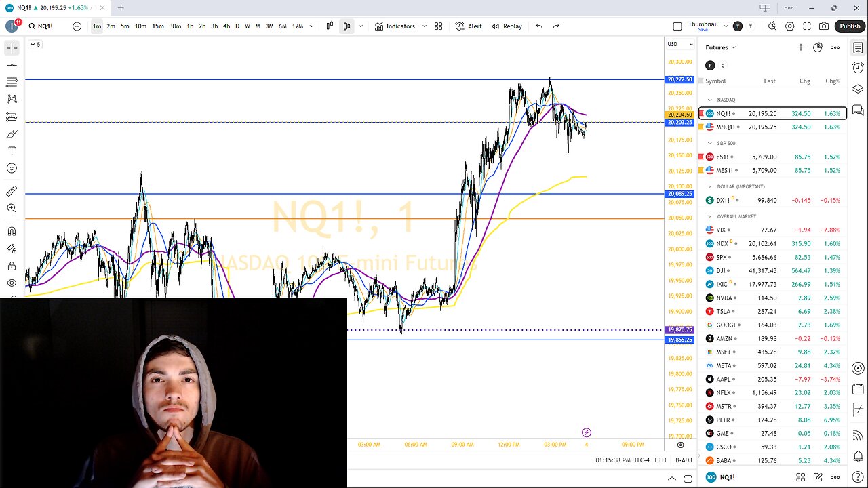This screenshot has height=488, width=868.
Task: Add a symbol to the watchlist
Action: pos(801,47)
